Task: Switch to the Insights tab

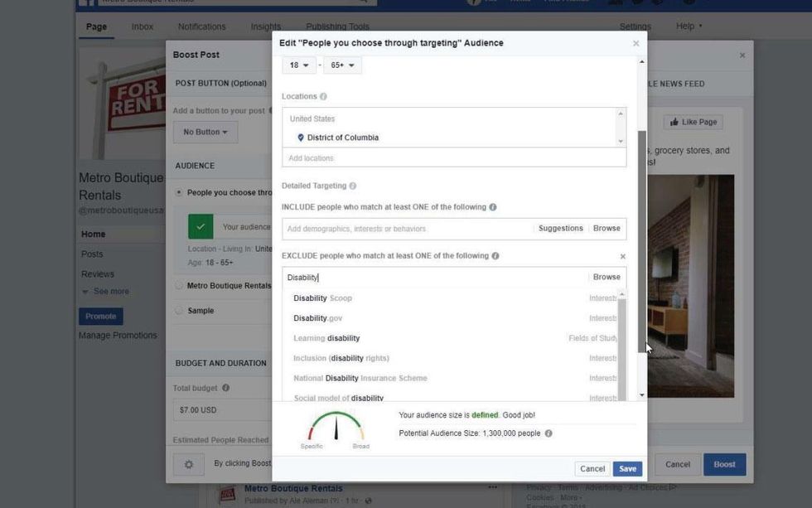Action: coord(265,27)
